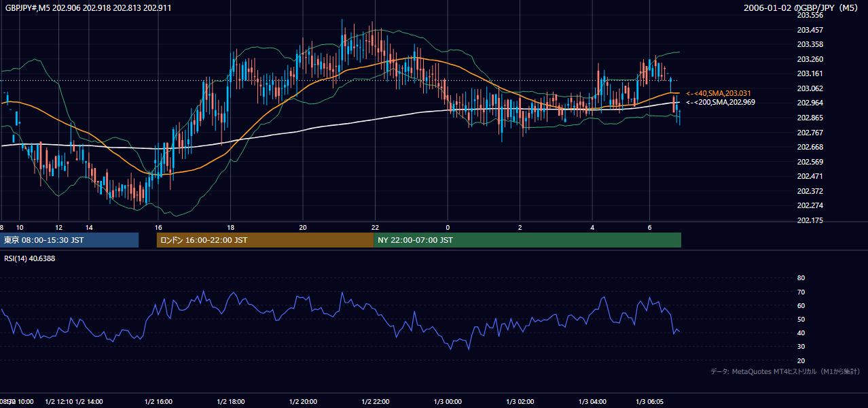
Task: Click the 203.260 price axis label
Action: (x=810, y=59)
